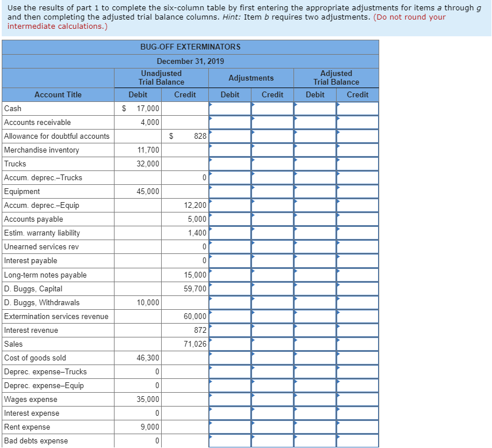Viewport: 492px width, 448px height.
Task: Click the Adjustments Debit cell for Deprec. expense–Trucks
Action: pyautogui.click(x=230, y=371)
